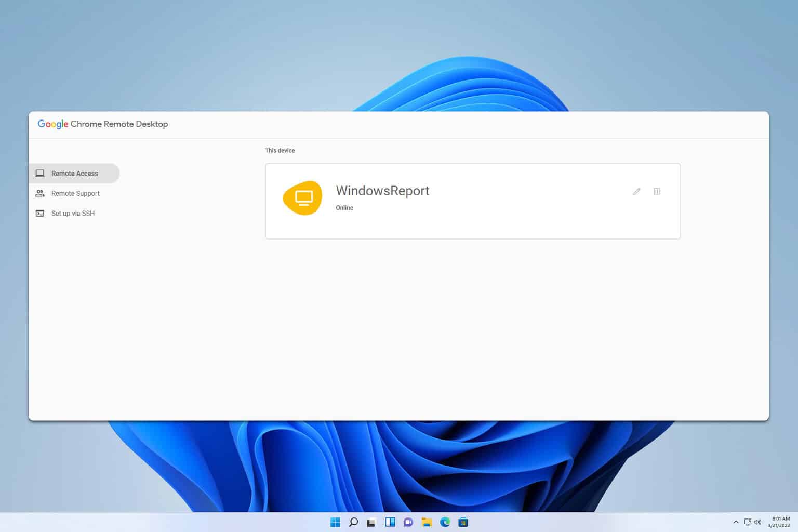This screenshot has height=532, width=798.
Task: Open Task View in taskbar
Action: pos(371,522)
